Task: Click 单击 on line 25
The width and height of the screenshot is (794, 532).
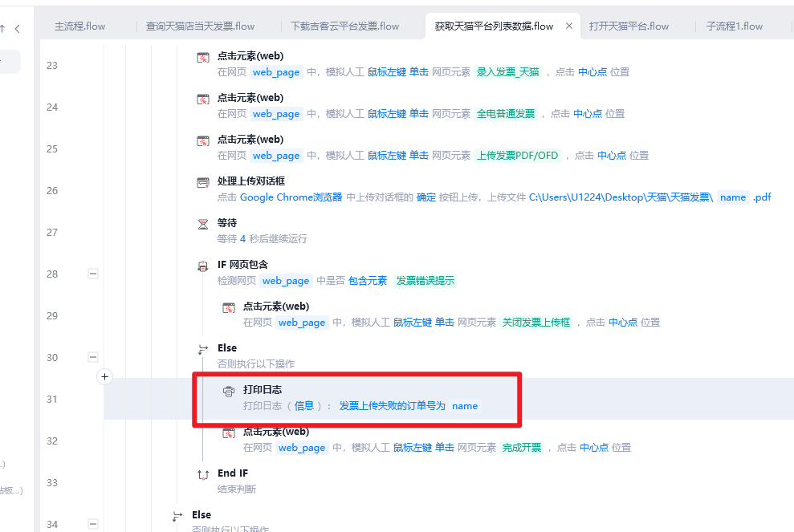Action: (x=419, y=156)
